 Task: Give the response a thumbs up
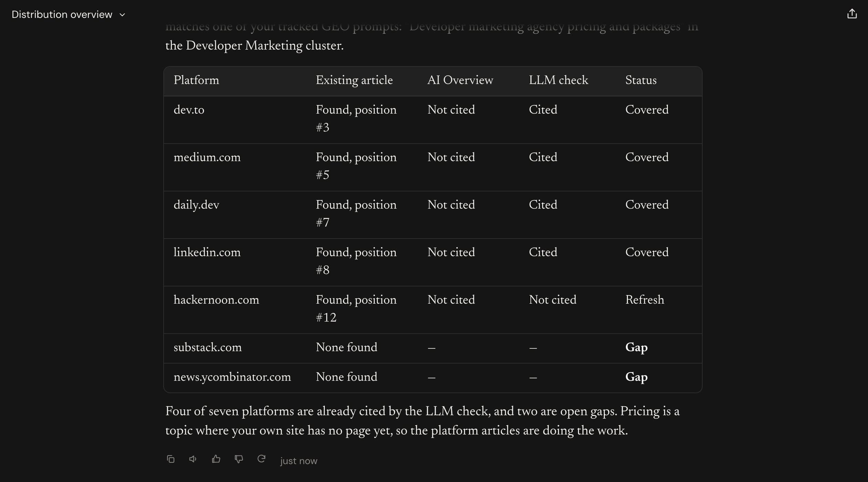tap(216, 459)
